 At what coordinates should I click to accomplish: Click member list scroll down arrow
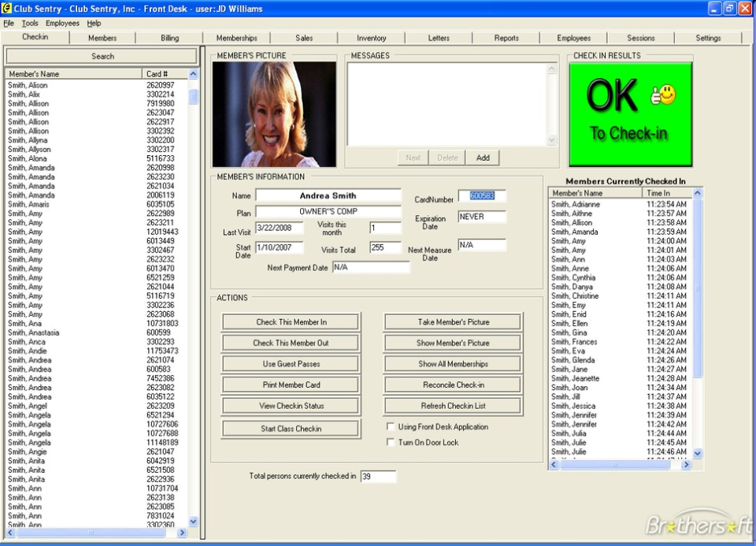click(x=193, y=522)
